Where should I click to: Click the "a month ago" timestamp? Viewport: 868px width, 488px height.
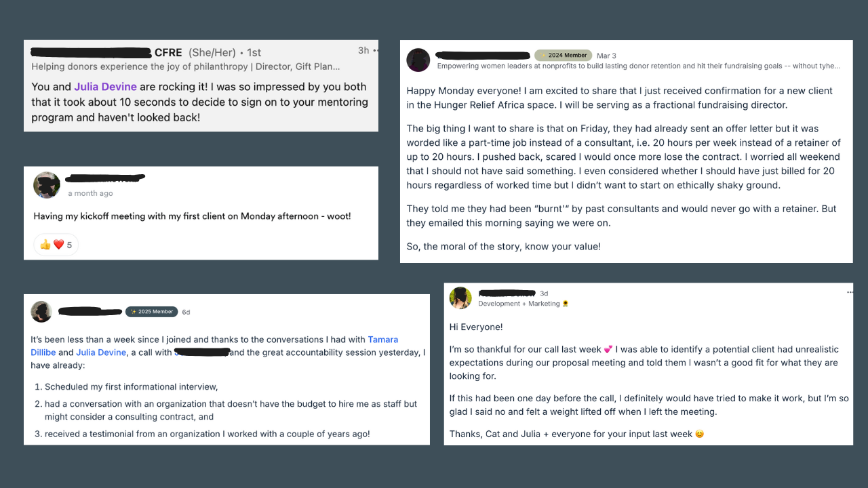(x=90, y=193)
